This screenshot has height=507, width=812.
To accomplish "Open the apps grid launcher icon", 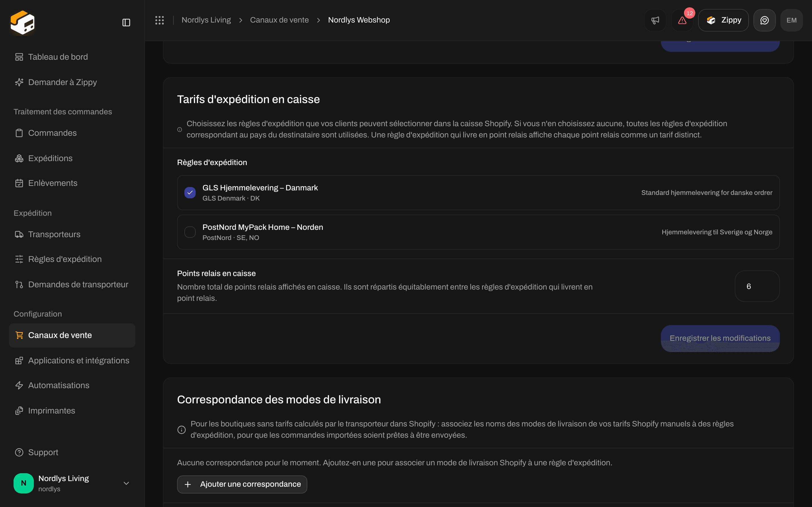I will pyautogui.click(x=159, y=20).
